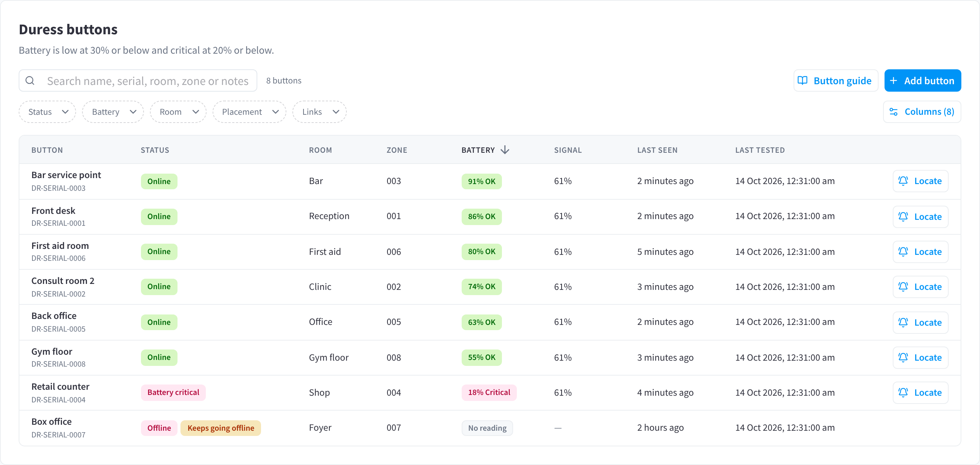Open the Battery filter dropdown
Screen dimensions: 980x465
113,112
